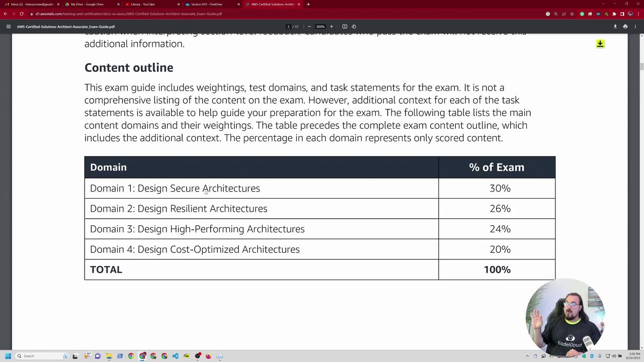
Task: Open the Google icon in address bar
Action: click(x=548, y=14)
